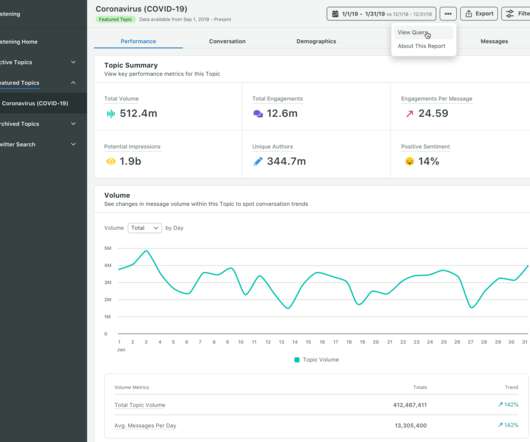Screen dimensions: 530x442
Task: Click Featured Topics sidebar label
Action: (20, 83)
